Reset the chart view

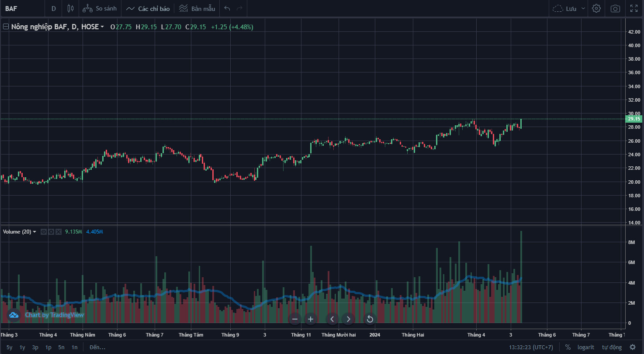pos(370,319)
